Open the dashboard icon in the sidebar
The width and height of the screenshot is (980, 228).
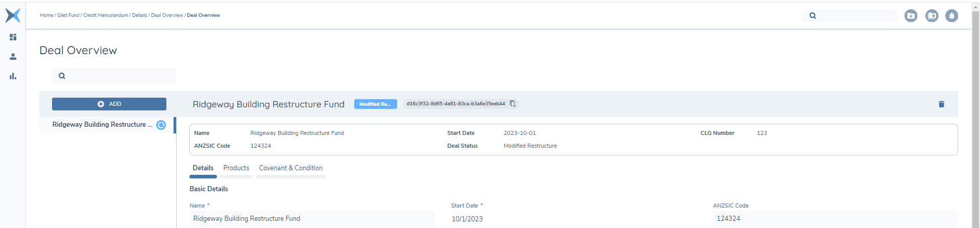(x=13, y=37)
